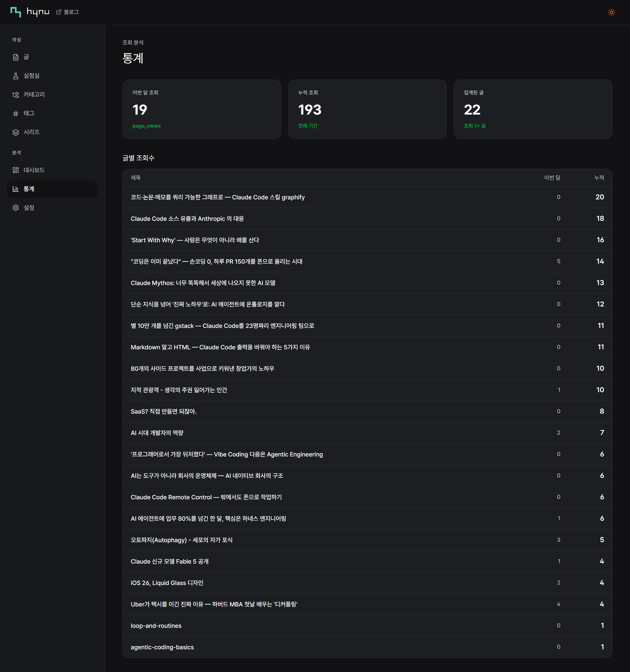Click the 집계된 글 card
Screen dimensions: 630x672
coord(533,109)
